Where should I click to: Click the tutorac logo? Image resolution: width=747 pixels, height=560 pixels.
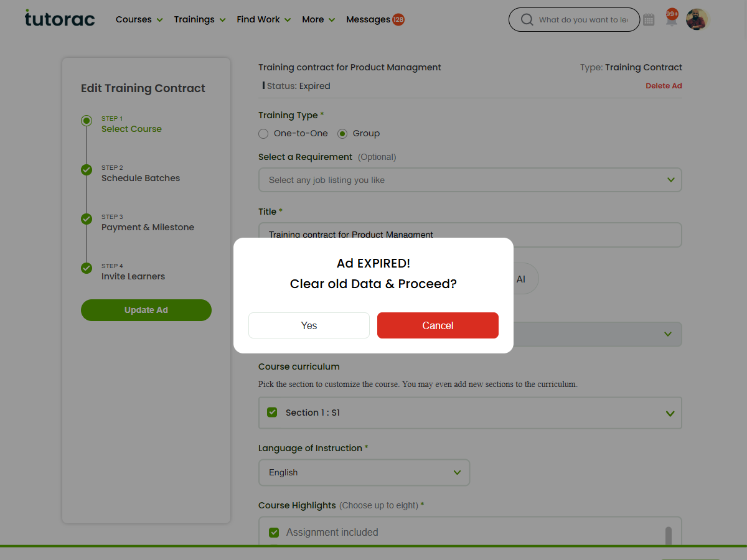click(60, 18)
